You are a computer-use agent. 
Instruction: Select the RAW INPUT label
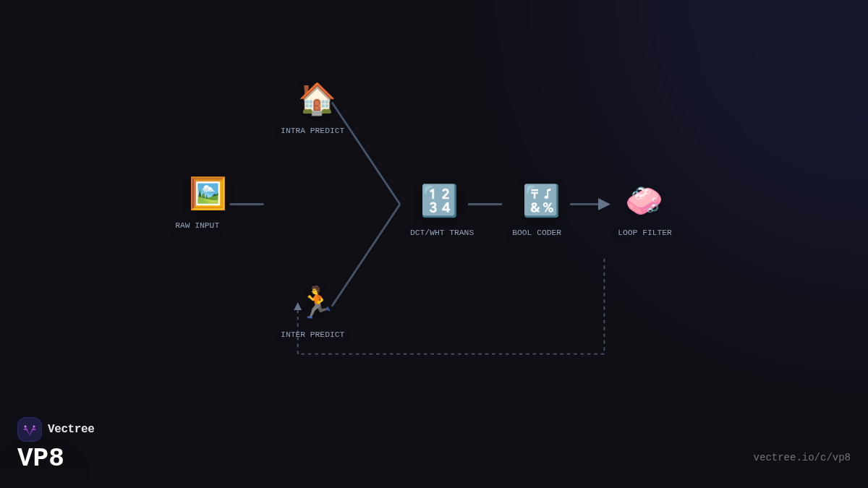tap(197, 226)
